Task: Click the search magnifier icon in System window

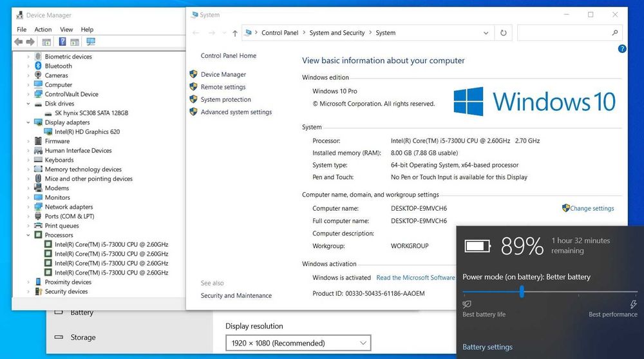Action: pyautogui.click(x=614, y=33)
